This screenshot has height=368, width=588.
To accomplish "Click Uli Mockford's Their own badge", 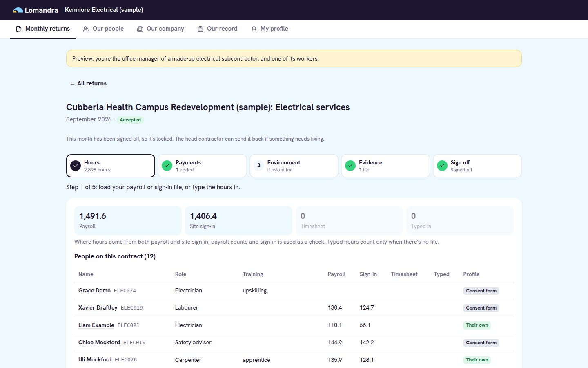I will click(x=477, y=360).
